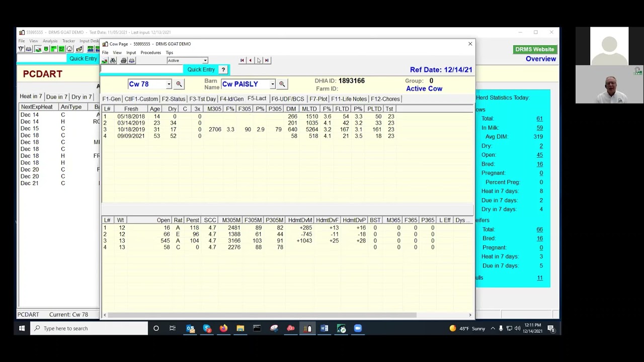Select Due in 7 tab in PCDART window
Image resolution: width=644 pixels, height=362 pixels.
pos(56,97)
